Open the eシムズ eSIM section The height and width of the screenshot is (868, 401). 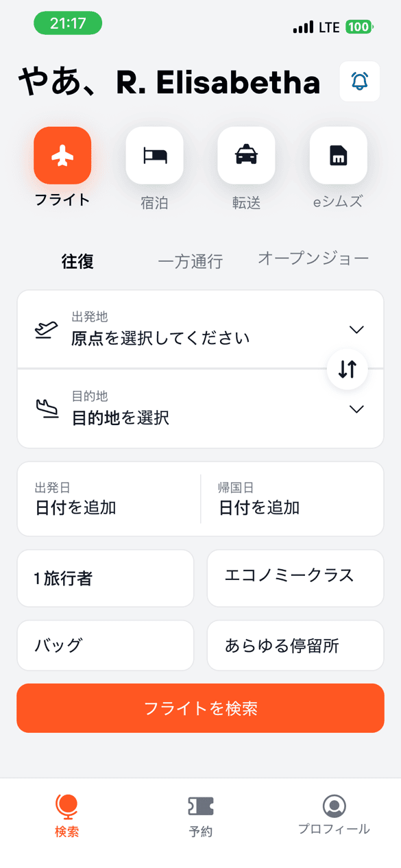(338, 156)
